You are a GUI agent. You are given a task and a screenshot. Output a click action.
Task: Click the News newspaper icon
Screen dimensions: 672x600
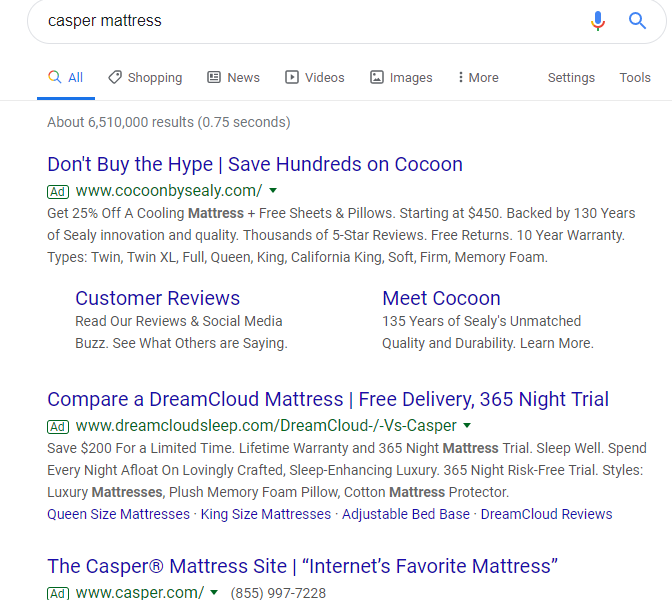[214, 77]
